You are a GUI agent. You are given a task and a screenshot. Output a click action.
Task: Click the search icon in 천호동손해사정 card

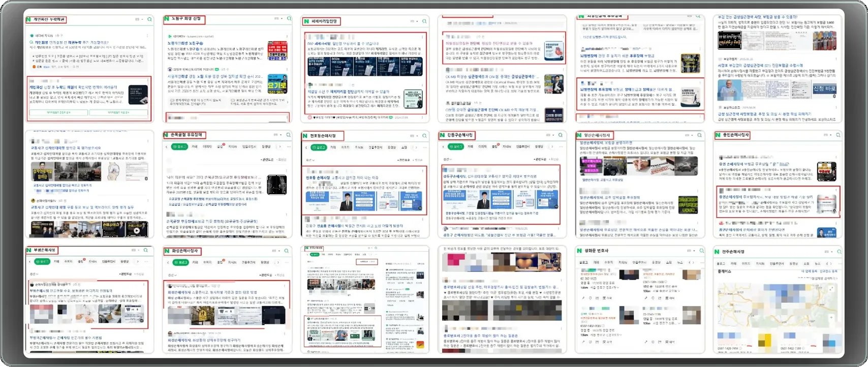click(x=425, y=135)
